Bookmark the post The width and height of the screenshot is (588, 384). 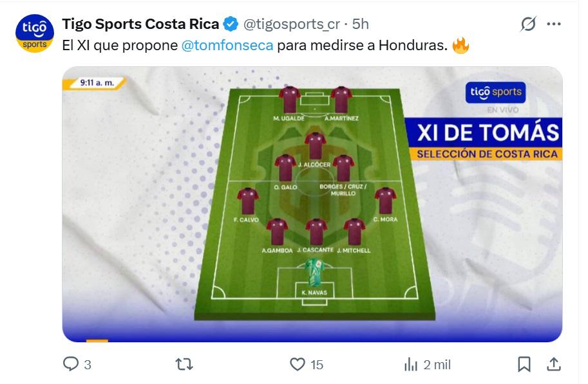pos(525,363)
